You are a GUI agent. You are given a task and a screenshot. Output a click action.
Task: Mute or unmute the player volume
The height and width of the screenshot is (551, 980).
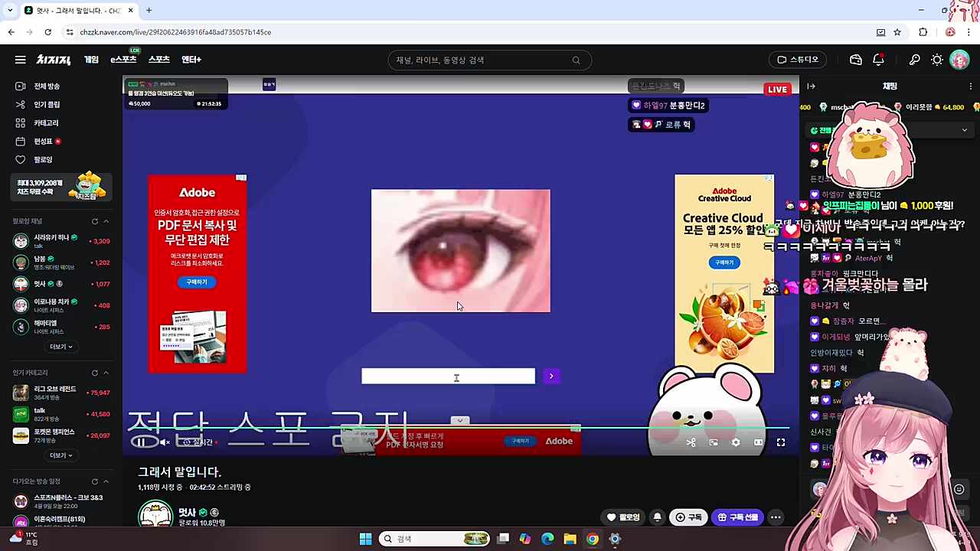(x=164, y=442)
